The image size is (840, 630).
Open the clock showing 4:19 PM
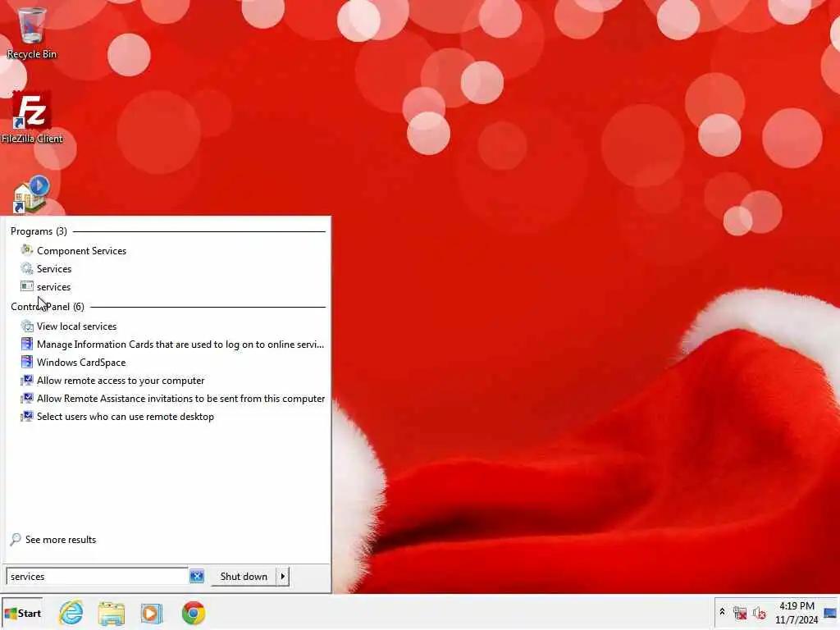coord(797,613)
